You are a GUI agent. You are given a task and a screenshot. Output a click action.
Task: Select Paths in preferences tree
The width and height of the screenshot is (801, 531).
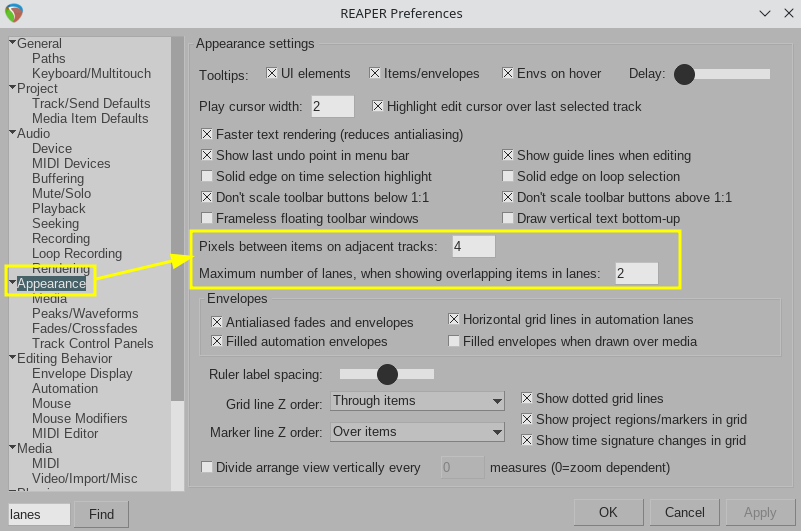point(49,58)
